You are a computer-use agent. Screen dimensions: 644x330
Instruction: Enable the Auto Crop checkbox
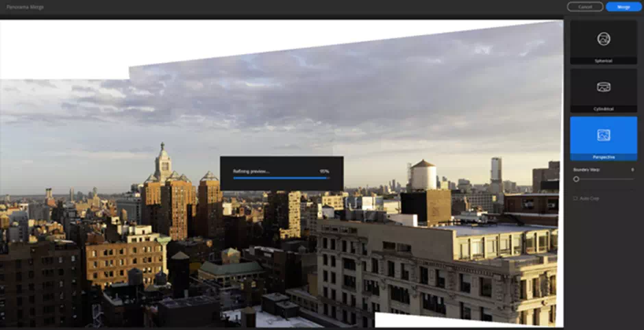575,199
